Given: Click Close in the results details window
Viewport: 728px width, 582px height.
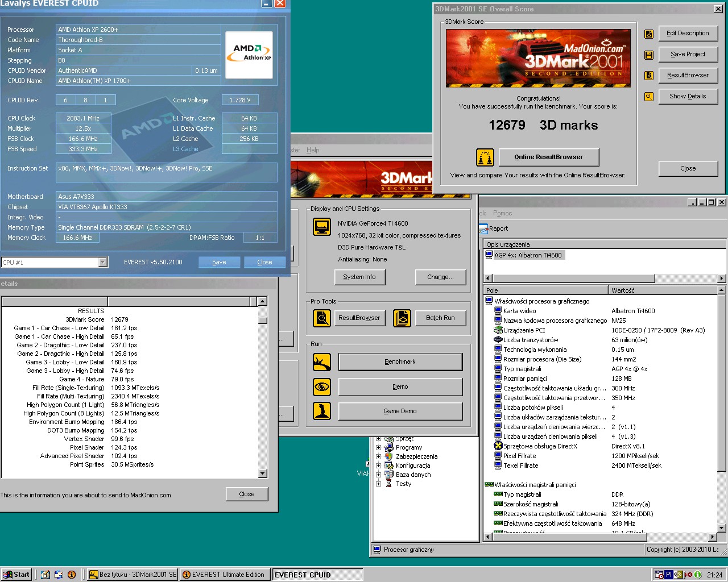Looking at the screenshot, I should click(247, 494).
